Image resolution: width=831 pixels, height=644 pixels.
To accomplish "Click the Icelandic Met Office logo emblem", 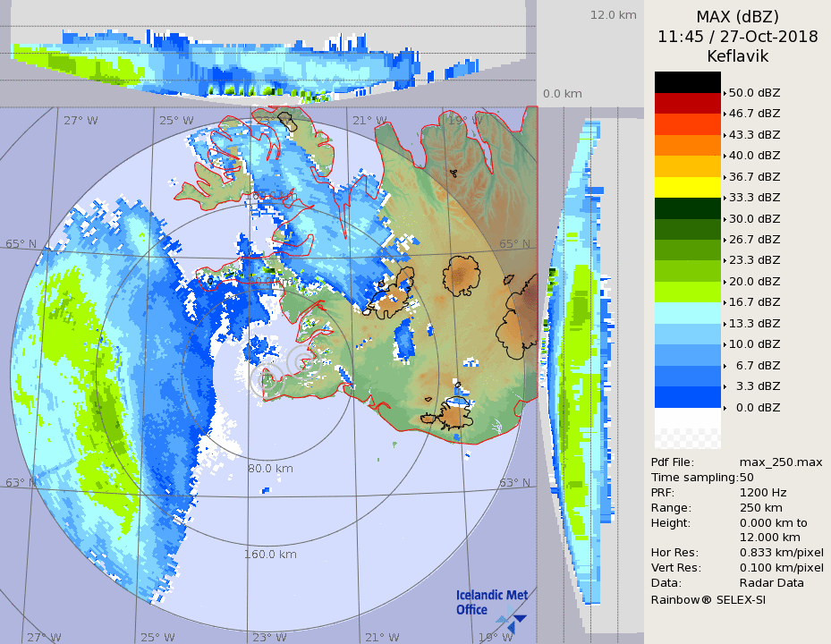I will [x=511, y=618].
